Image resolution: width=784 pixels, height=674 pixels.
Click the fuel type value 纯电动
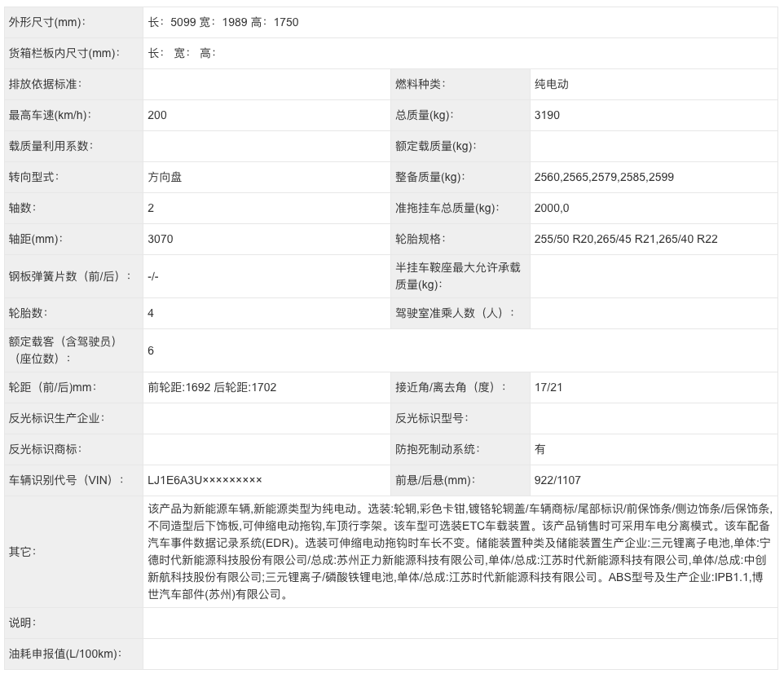pos(551,84)
